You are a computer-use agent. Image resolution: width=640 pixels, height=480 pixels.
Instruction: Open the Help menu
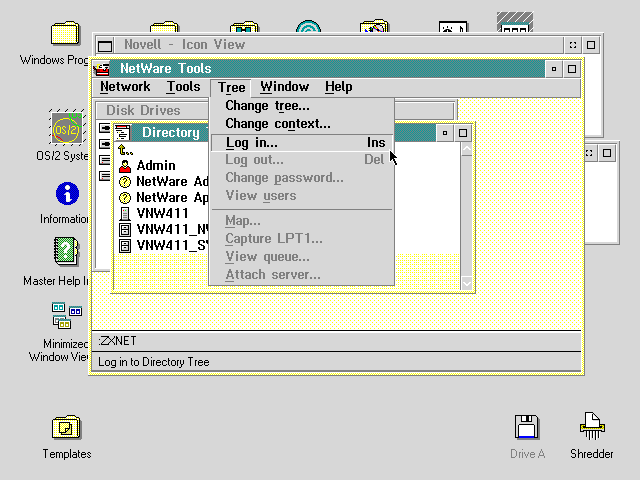(x=338, y=87)
